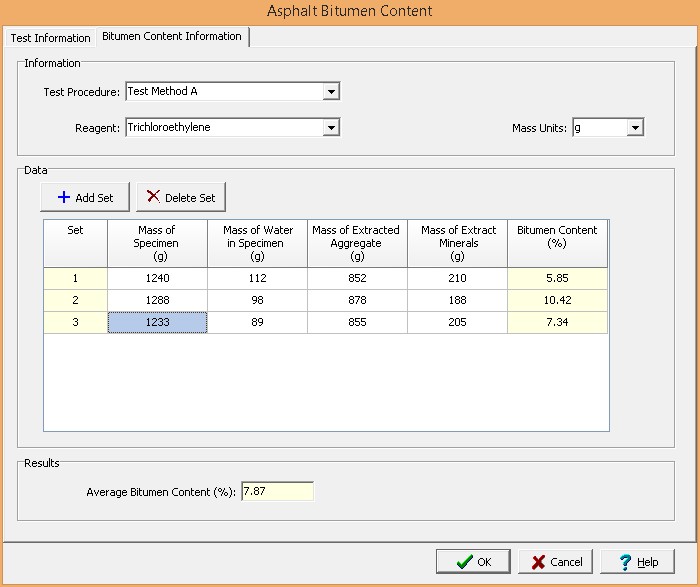Click Bitumen Content cell showing 10.42

click(557, 300)
